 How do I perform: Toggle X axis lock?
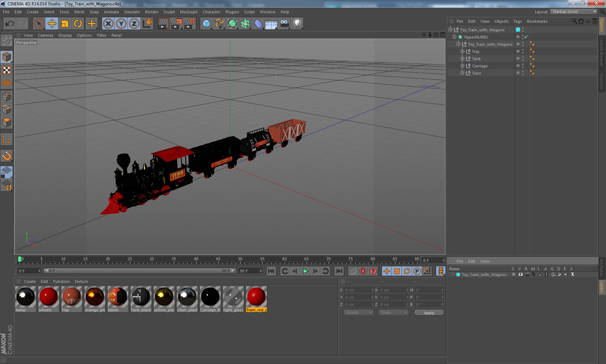click(108, 24)
